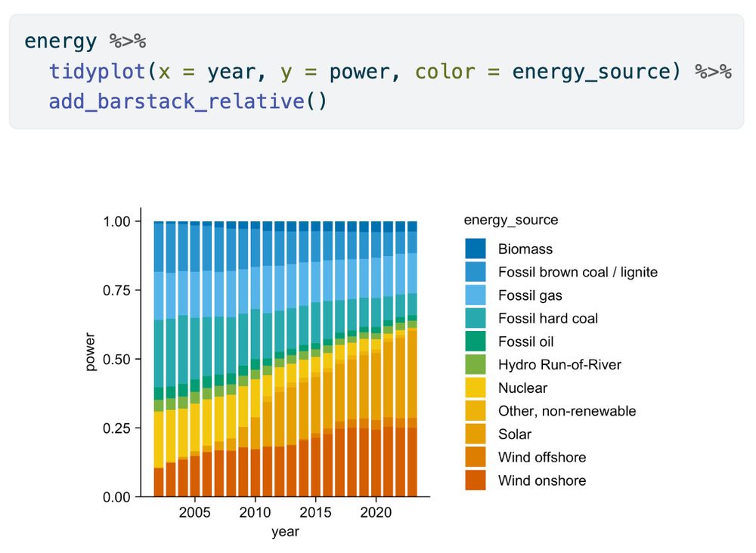
Task: Click the 0.50 y-axis tick label
Action: pyautogui.click(x=116, y=360)
